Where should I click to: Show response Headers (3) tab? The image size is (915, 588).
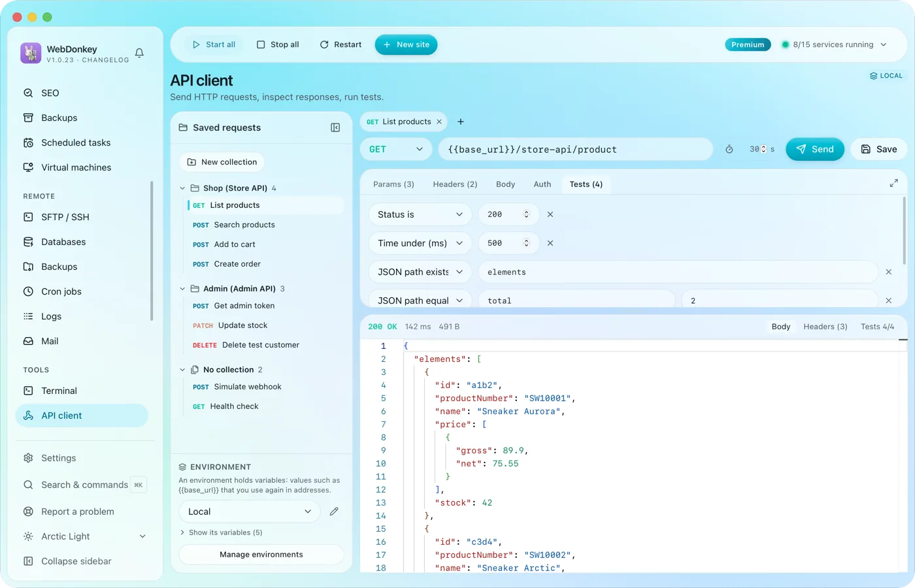825,327
